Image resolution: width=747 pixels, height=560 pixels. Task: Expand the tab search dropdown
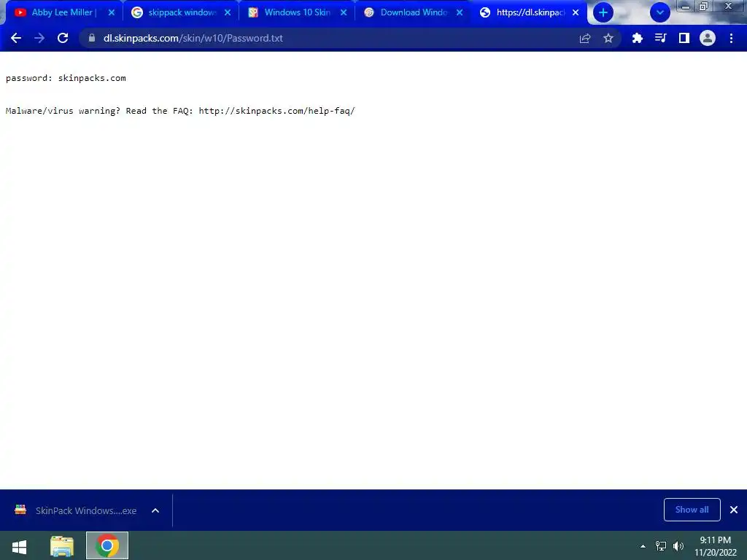coord(659,12)
